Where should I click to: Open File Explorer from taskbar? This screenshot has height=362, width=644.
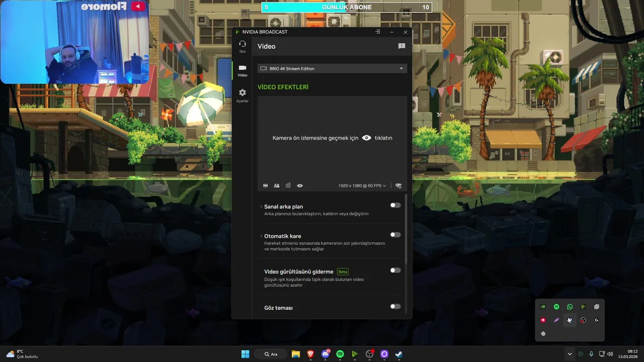(x=296, y=354)
